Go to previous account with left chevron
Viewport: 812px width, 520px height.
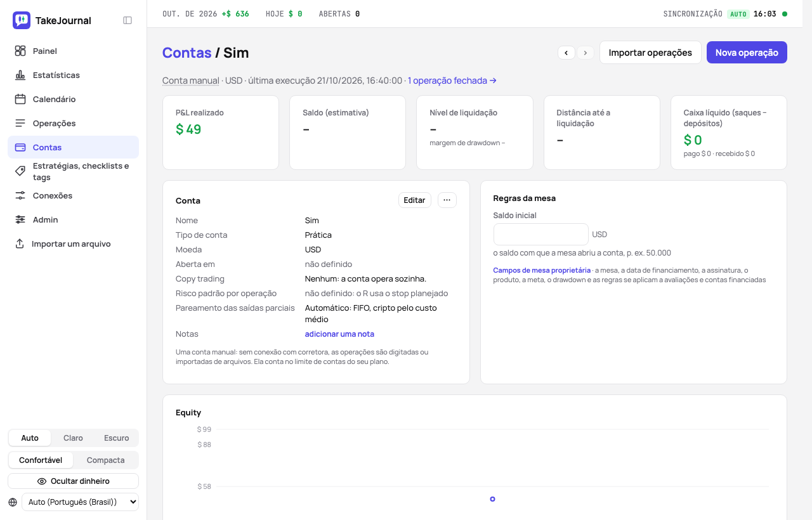(566, 53)
